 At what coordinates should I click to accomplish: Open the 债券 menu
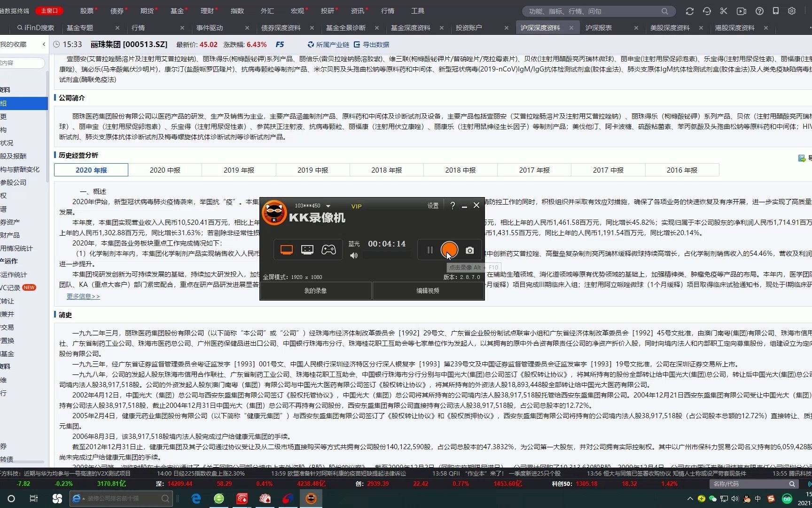(x=117, y=11)
